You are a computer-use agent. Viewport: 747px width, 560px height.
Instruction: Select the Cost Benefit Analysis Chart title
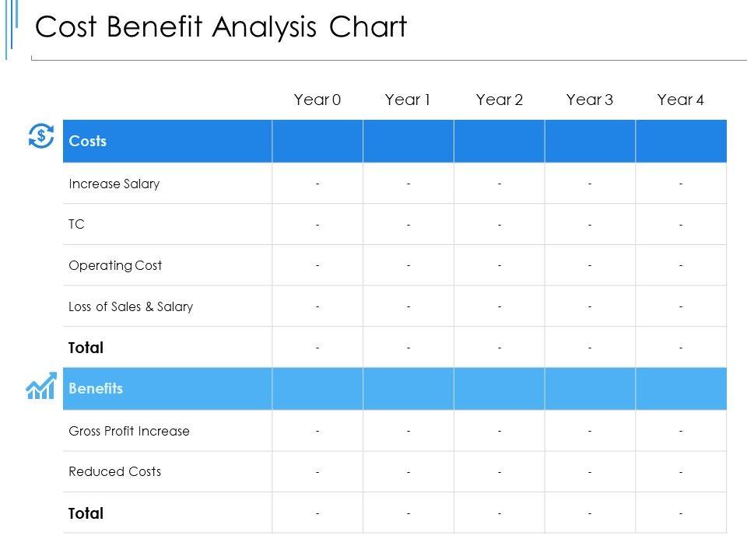point(221,27)
